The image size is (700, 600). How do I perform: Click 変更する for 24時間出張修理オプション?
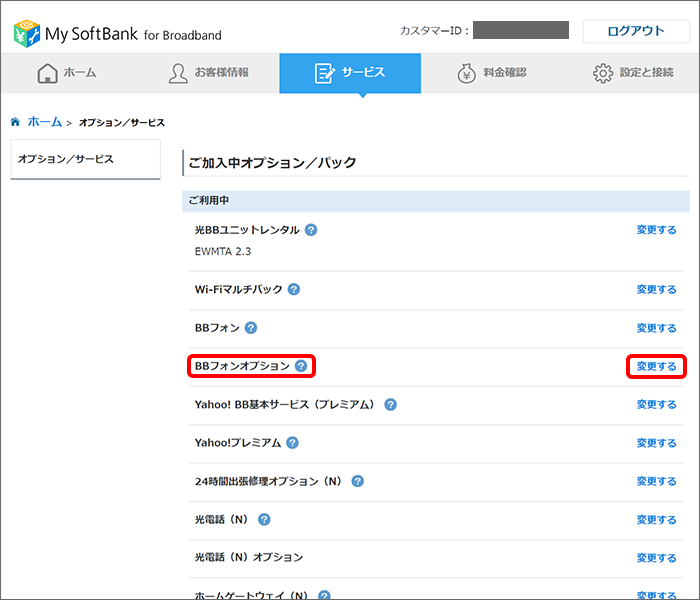[656, 481]
